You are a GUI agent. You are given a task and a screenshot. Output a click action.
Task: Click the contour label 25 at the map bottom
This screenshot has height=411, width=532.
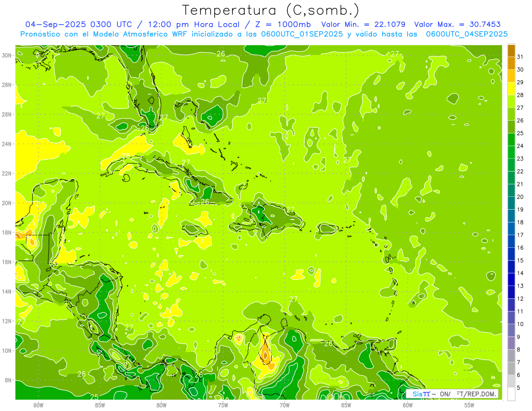click(x=94, y=397)
